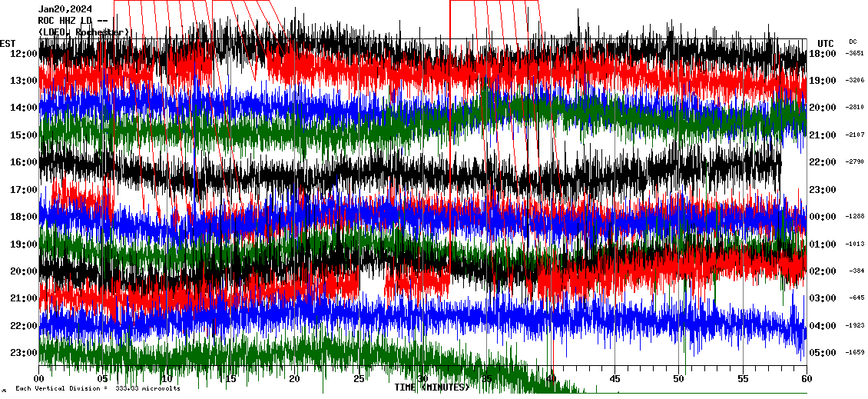Screen dimensions: 868x399
Task: Click the UTC timezone axis header
Action: click(826, 43)
